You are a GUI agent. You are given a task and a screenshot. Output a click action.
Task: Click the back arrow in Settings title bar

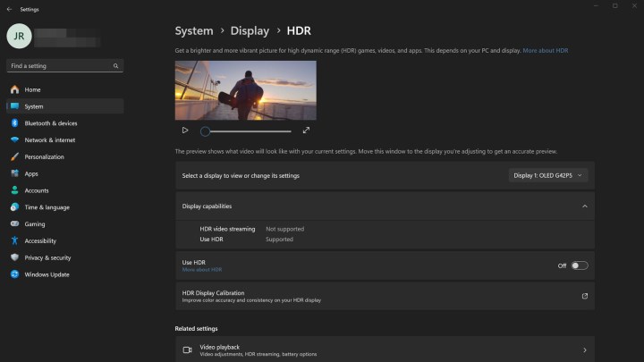point(9,9)
